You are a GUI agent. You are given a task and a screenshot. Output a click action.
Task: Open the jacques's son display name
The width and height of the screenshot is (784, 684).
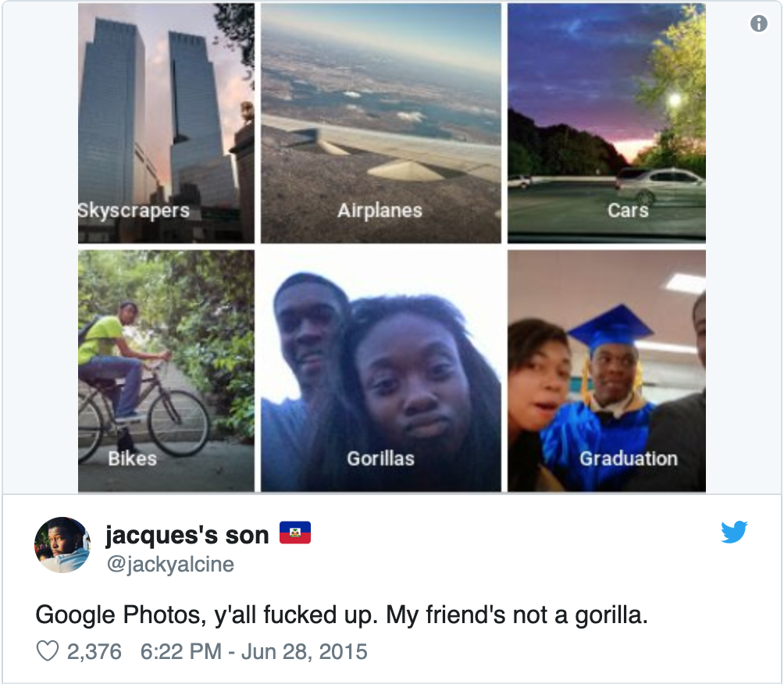click(x=187, y=535)
